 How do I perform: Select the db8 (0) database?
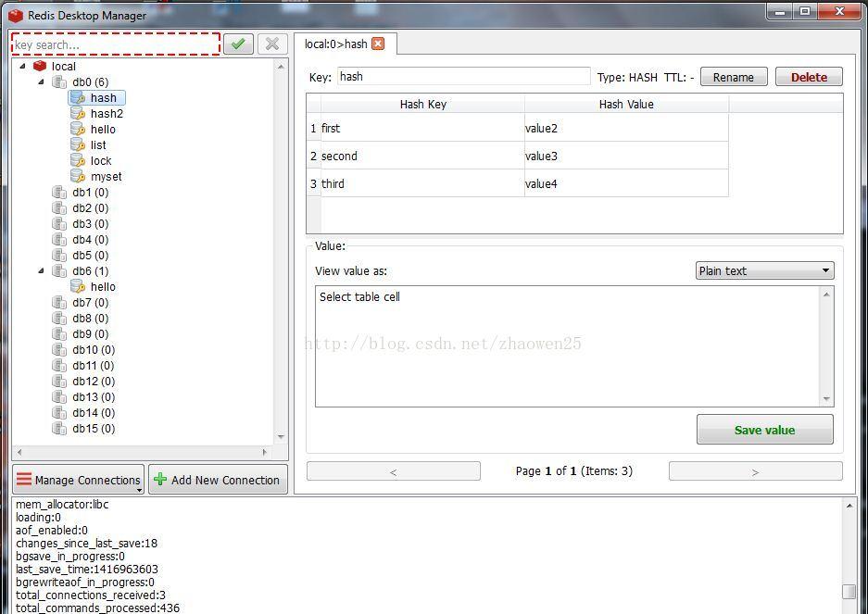[x=90, y=319]
